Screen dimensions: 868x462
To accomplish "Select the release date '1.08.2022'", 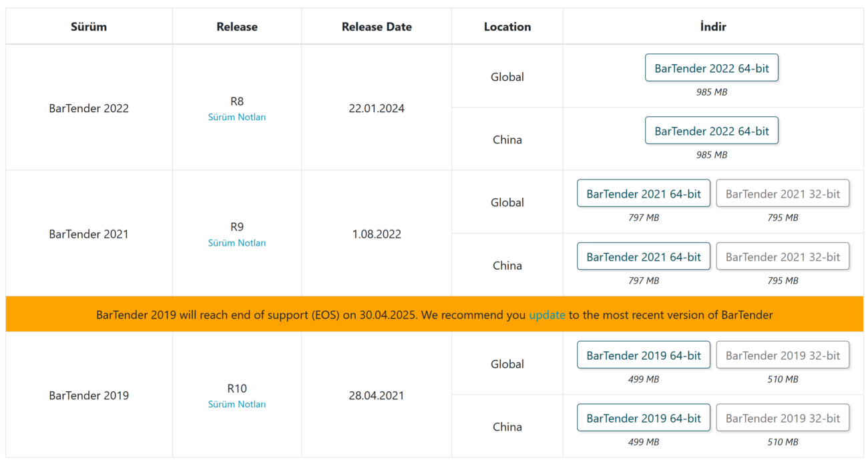I will pyautogui.click(x=377, y=234).
